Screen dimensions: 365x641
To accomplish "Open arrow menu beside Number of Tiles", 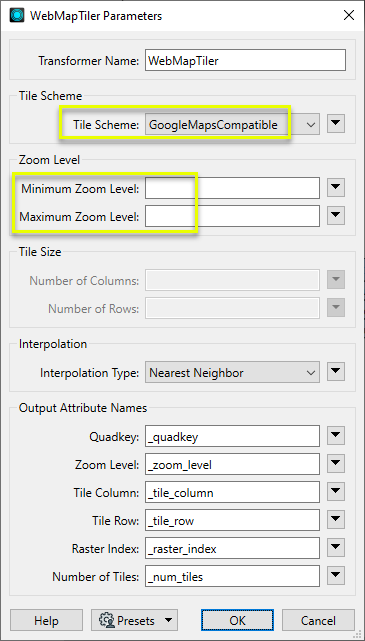I will pyautogui.click(x=336, y=576).
